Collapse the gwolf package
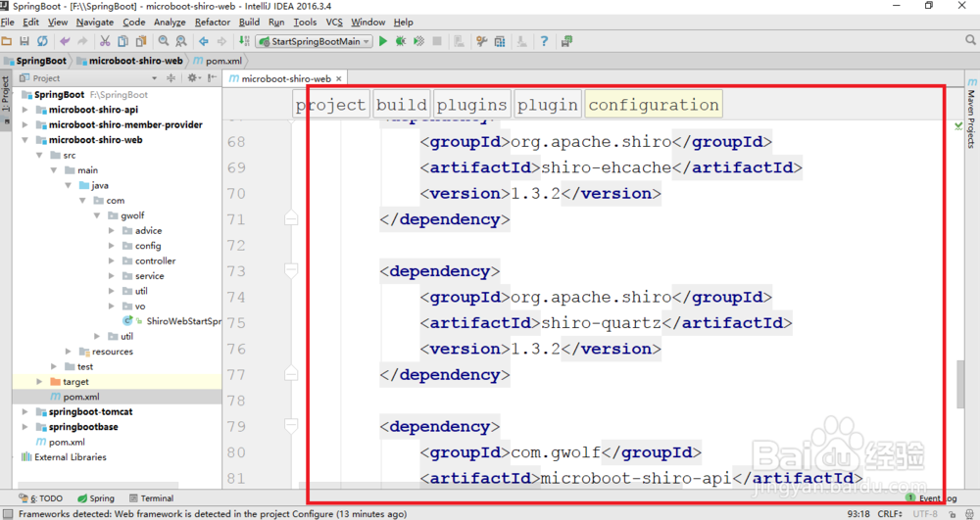Image resolution: width=980 pixels, height=520 pixels. point(97,215)
